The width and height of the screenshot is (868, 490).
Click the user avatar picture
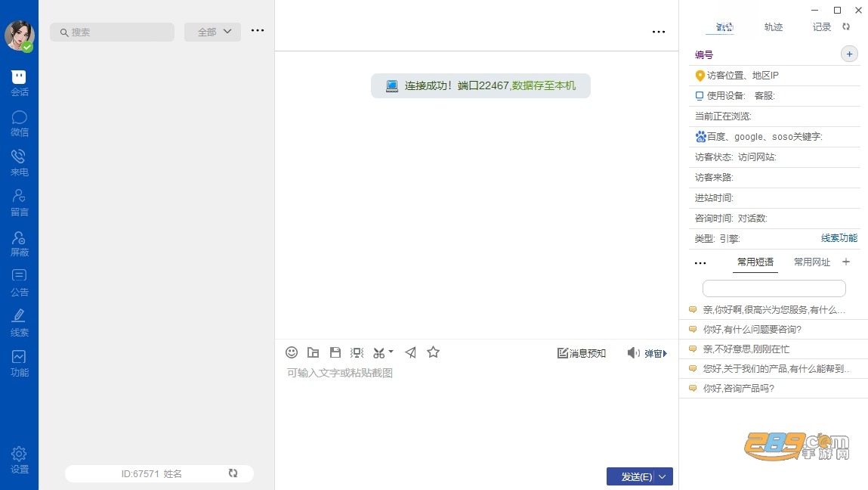click(20, 36)
